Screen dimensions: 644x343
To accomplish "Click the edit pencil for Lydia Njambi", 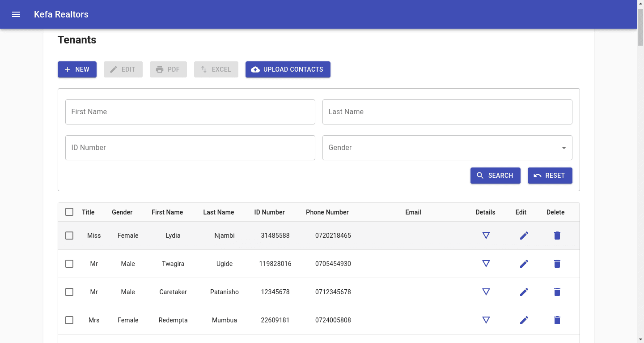I will tap(524, 236).
